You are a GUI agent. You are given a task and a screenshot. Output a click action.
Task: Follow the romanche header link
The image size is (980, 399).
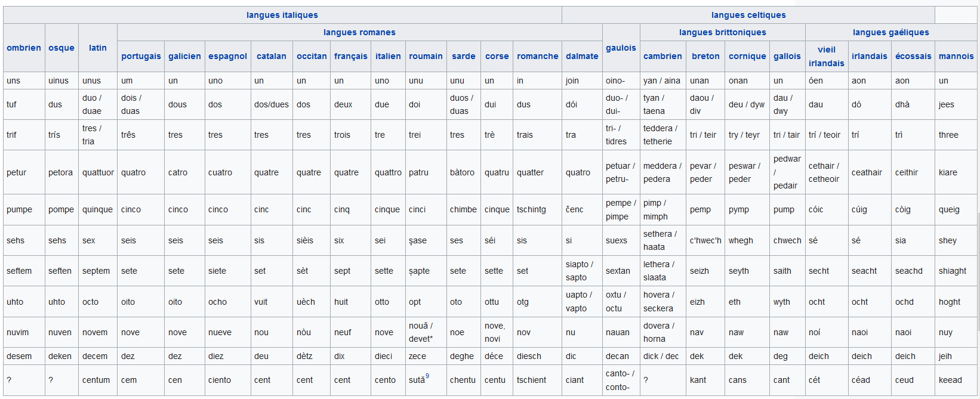point(537,56)
